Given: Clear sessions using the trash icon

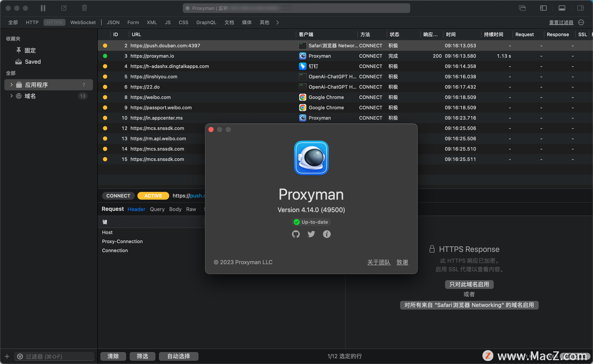Looking at the screenshot, I should [x=84, y=8].
